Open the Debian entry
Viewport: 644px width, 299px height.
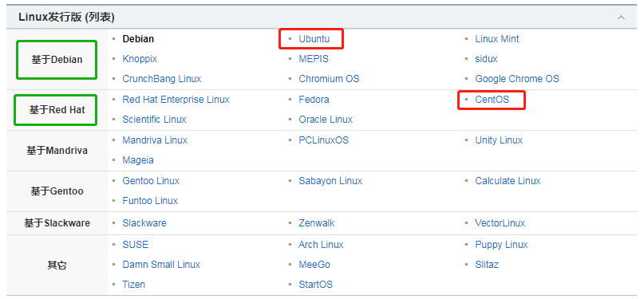point(138,39)
